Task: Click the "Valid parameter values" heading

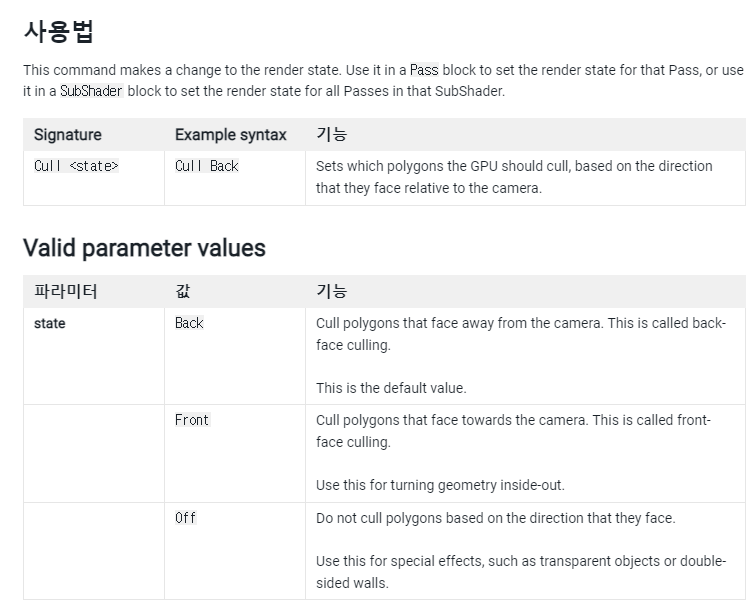Action: click(144, 248)
